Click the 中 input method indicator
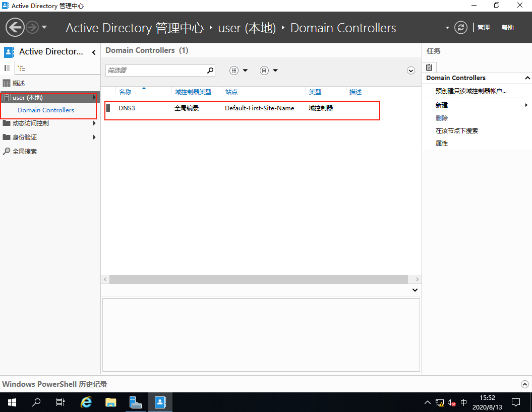 463,402
